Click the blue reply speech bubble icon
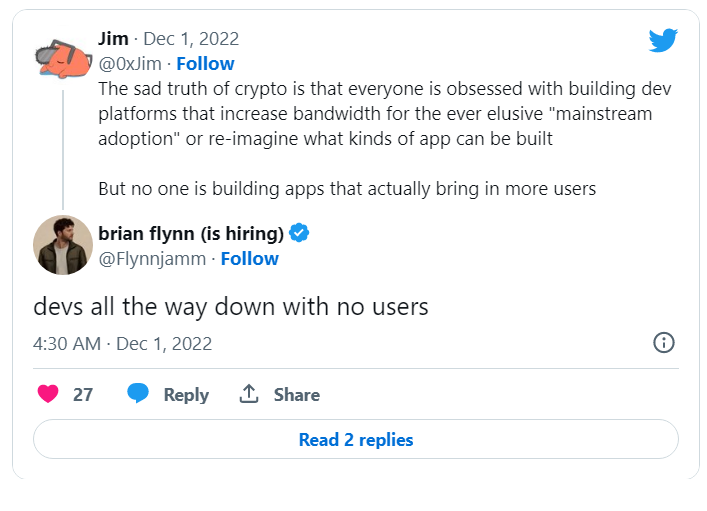Screen dimensions: 707x511 pyautogui.click(x=138, y=394)
